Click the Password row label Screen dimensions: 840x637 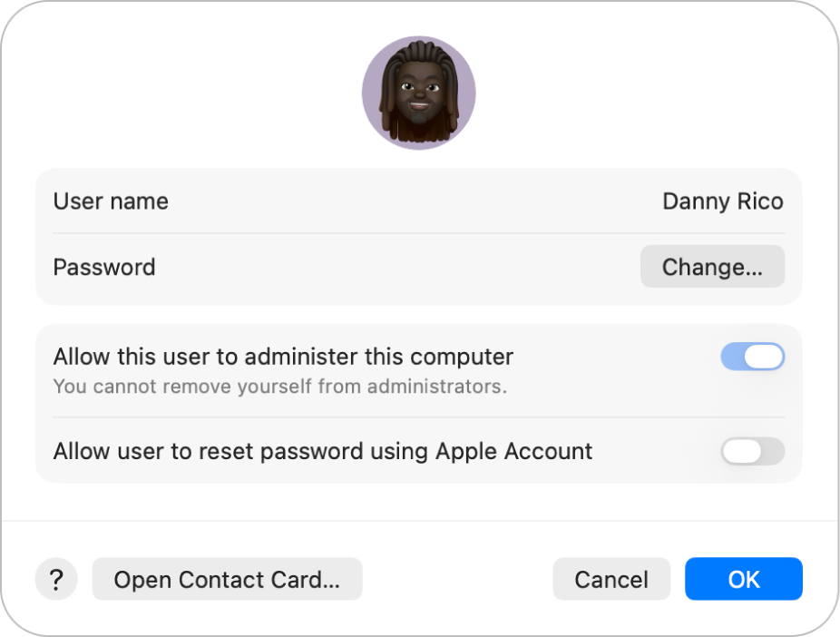[104, 266]
